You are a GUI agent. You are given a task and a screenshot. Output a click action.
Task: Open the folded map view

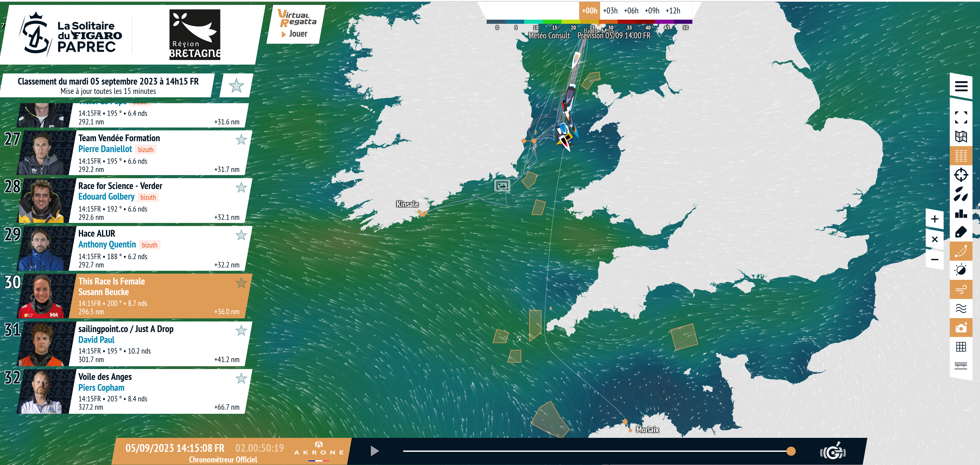point(961,136)
